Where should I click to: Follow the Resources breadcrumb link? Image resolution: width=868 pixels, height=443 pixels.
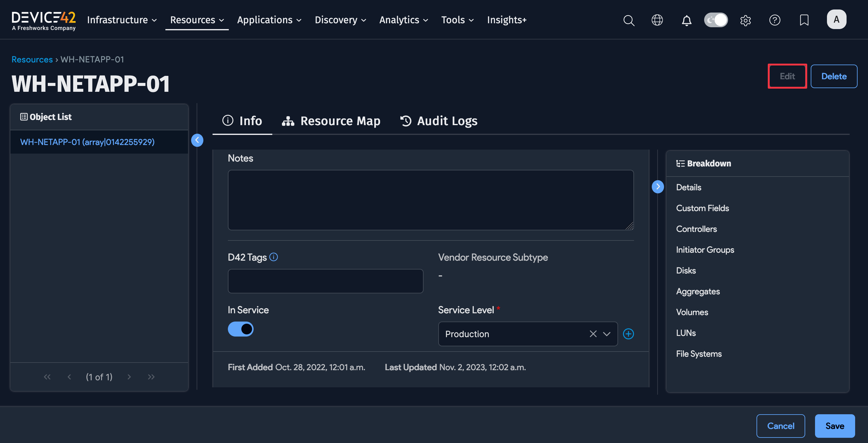(32, 59)
